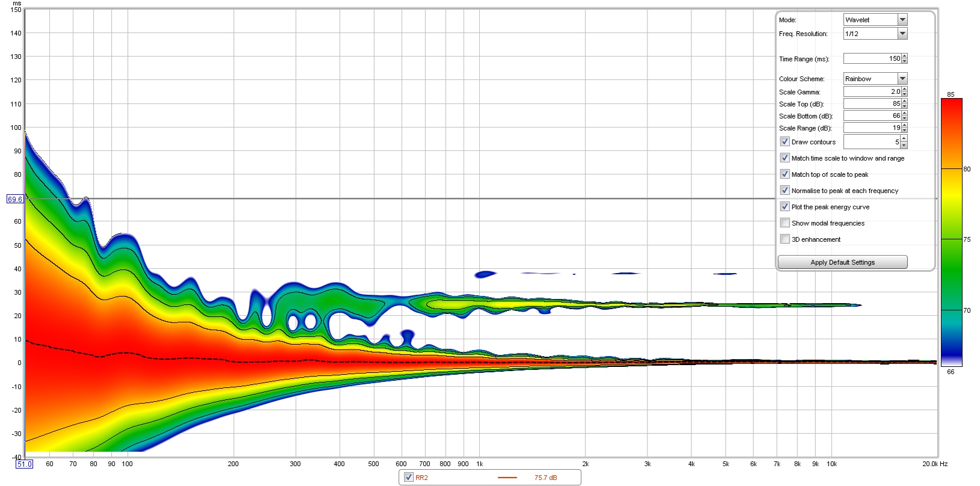The width and height of the screenshot is (980, 486).
Task: Increase Time Range with the up arrow
Action: click(904, 56)
